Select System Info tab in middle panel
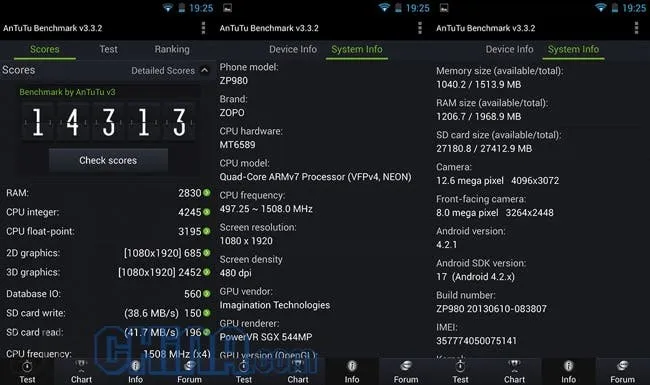Screen dimensions: 650x385 tap(357, 49)
